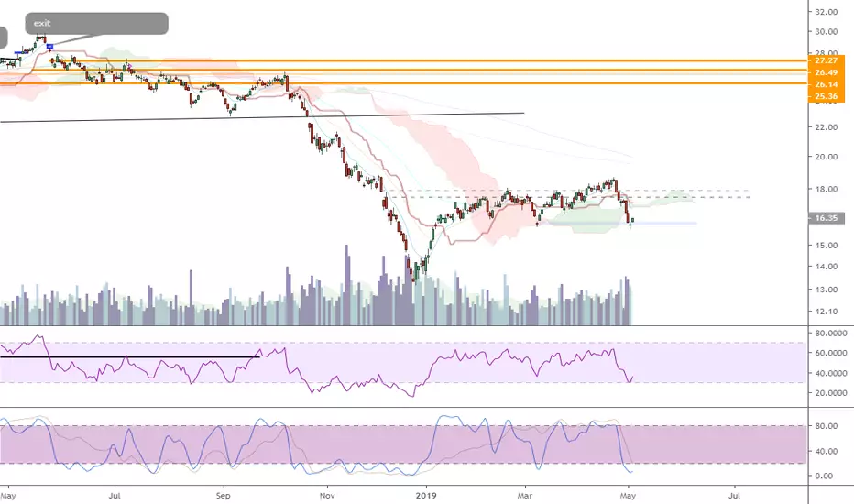Click the blue marker beneath the exit callout
This screenshot has width=854, height=504.
[49, 47]
